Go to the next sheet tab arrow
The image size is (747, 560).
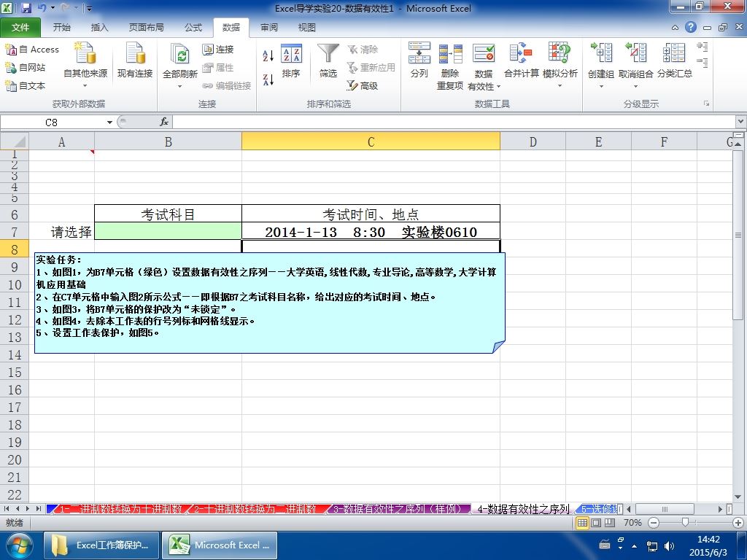(x=28, y=509)
